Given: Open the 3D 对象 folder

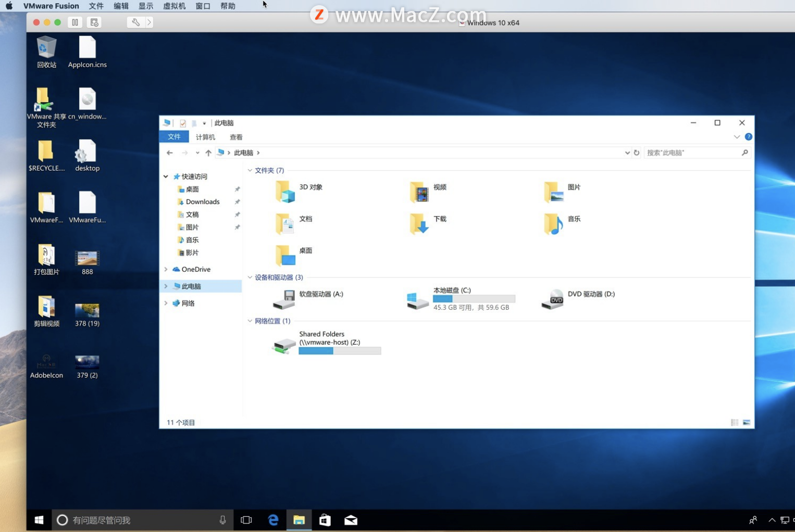Looking at the screenshot, I should [299, 191].
